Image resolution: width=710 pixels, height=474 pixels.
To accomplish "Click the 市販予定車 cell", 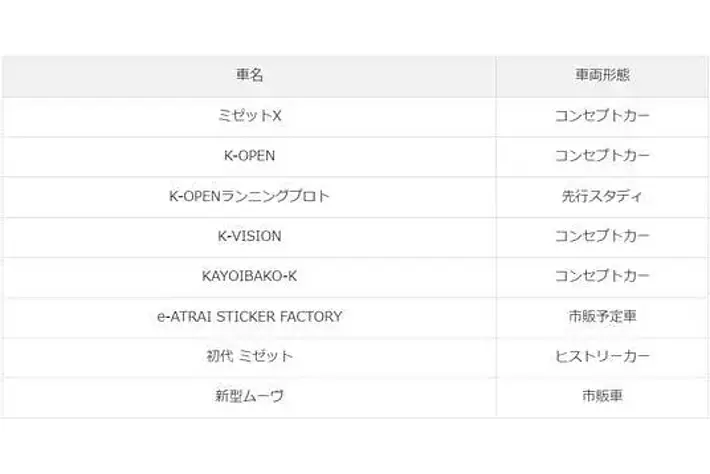I will tap(602, 316).
